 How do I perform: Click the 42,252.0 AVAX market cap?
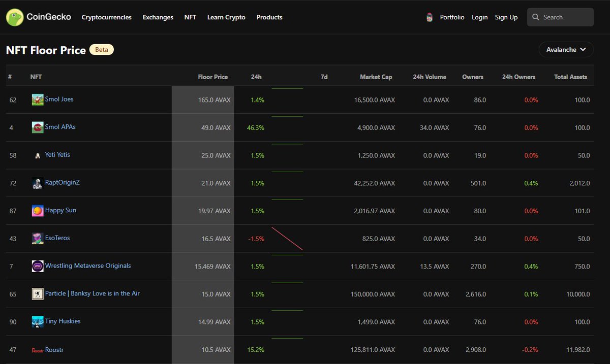(375, 183)
